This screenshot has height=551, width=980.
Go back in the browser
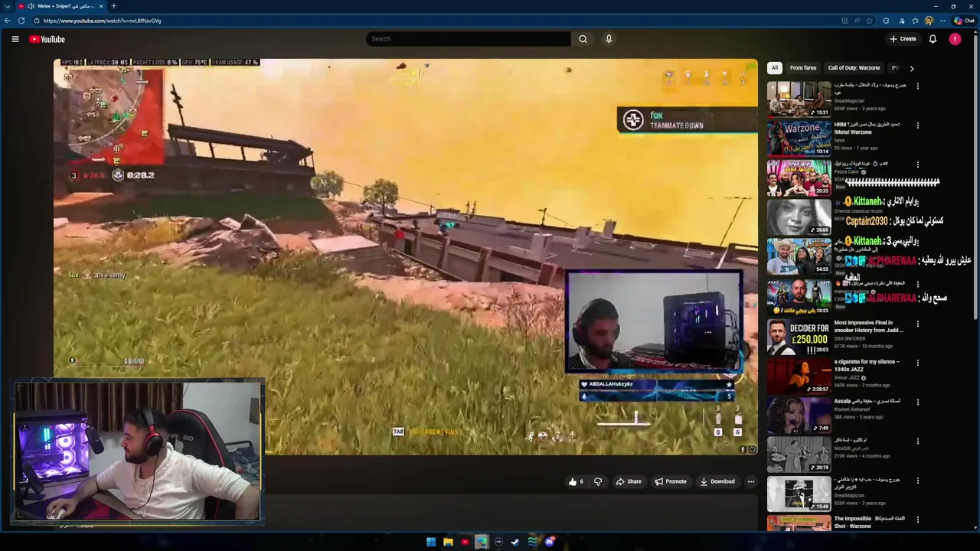point(8,21)
